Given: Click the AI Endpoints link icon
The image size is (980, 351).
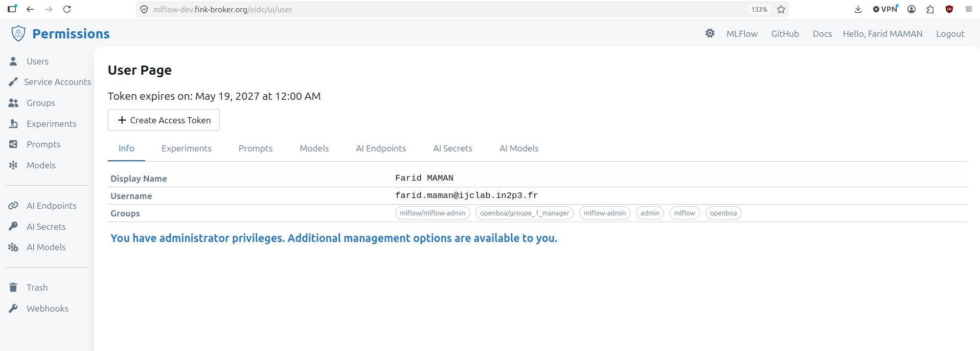Looking at the screenshot, I should [13, 206].
